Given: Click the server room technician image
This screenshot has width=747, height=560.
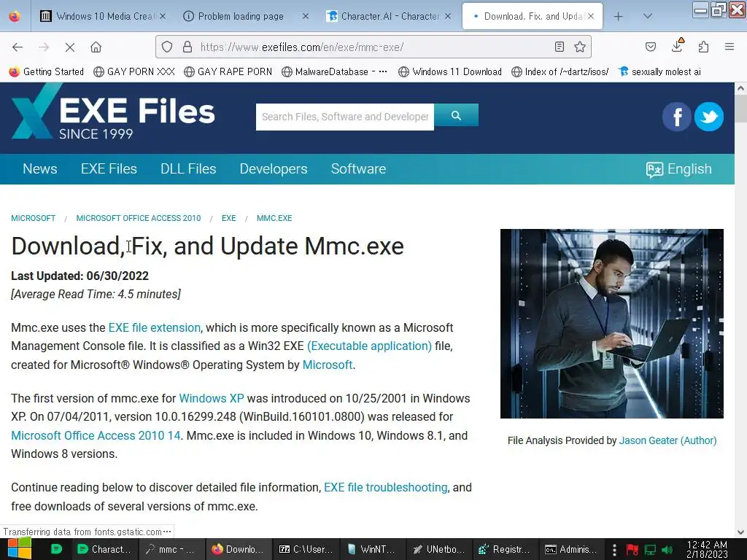Looking at the screenshot, I should click(x=612, y=324).
